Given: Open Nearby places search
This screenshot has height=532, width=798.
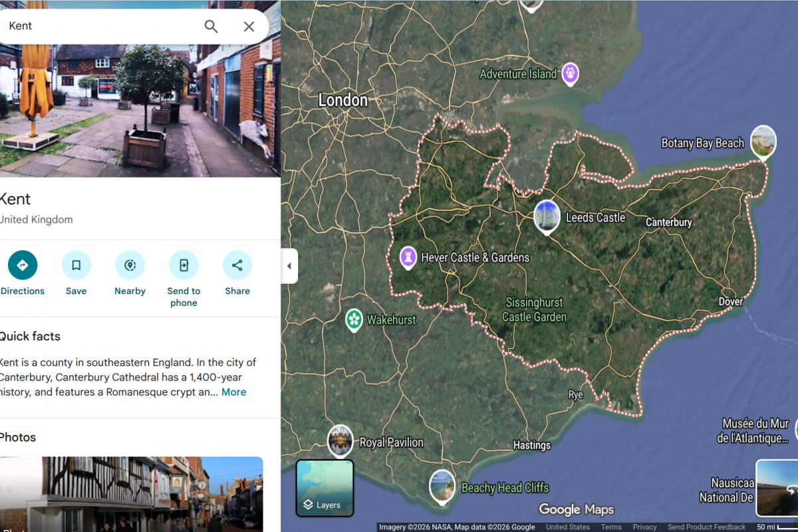Looking at the screenshot, I should pyautogui.click(x=130, y=265).
